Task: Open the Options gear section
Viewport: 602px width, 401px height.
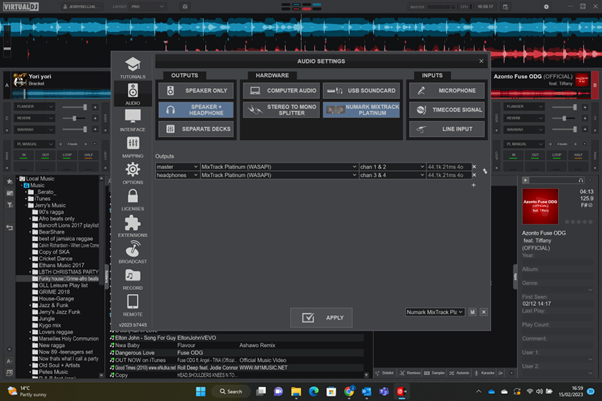Action: pos(132,173)
